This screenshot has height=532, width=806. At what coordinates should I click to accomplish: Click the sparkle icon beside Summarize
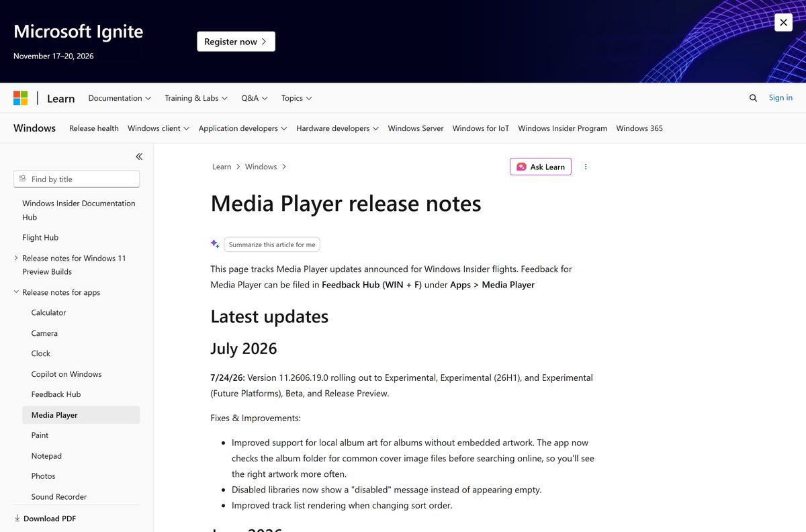(215, 244)
